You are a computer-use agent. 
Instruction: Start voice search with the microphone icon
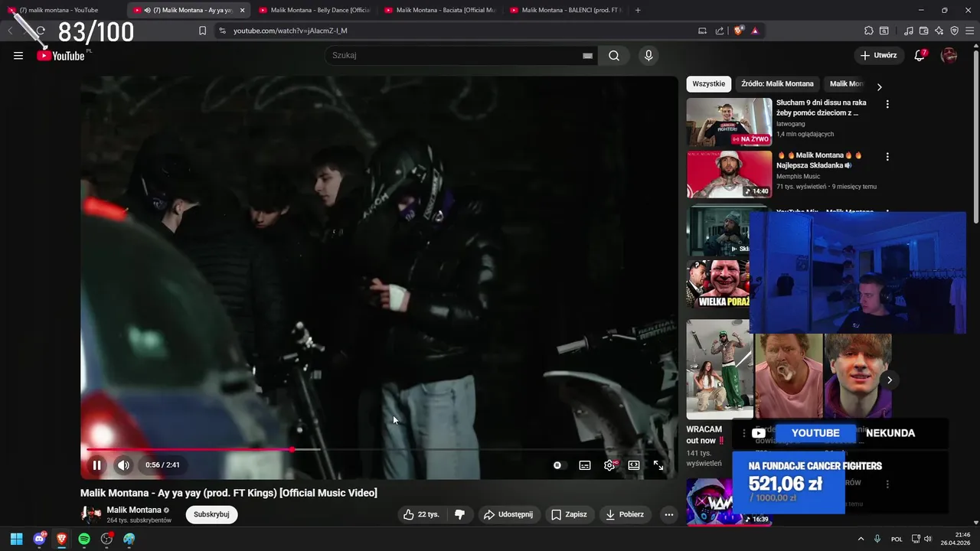tap(648, 55)
